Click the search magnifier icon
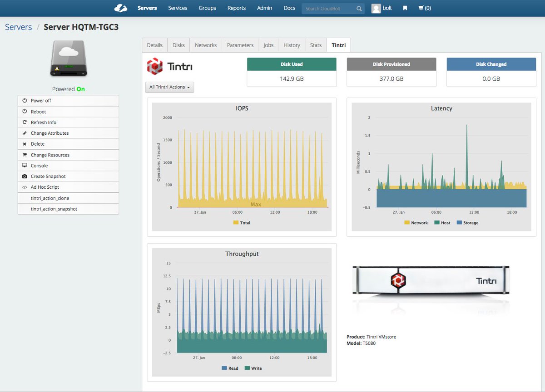The image size is (545, 392). point(359,8)
